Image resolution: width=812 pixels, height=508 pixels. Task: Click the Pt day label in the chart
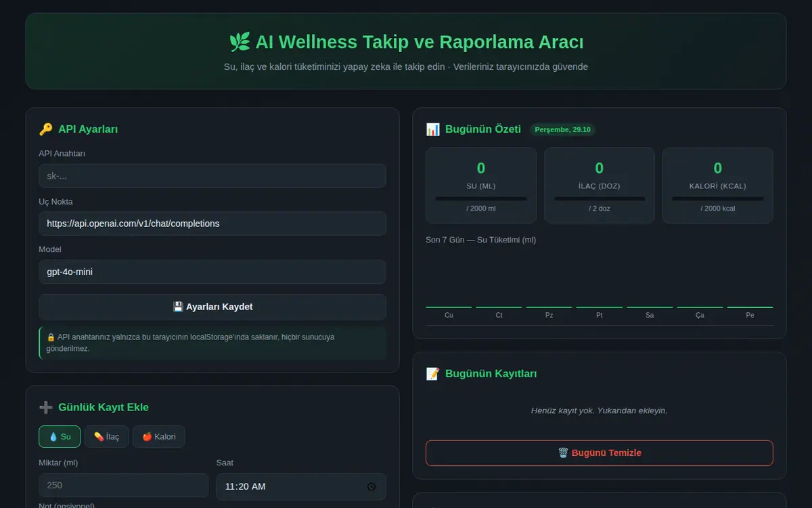600,315
